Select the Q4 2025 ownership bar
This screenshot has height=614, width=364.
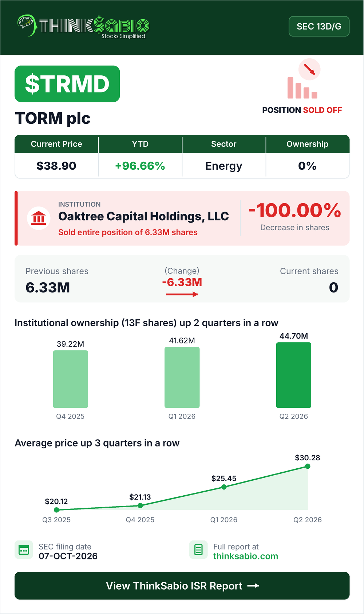[x=71, y=379]
